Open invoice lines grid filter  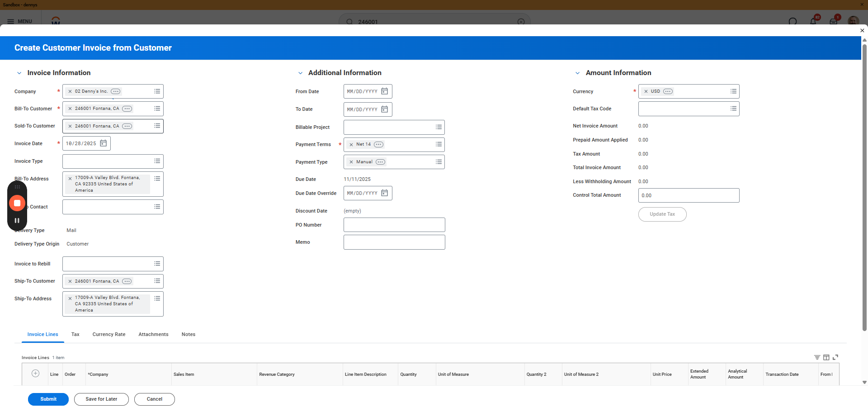[x=817, y=357]
